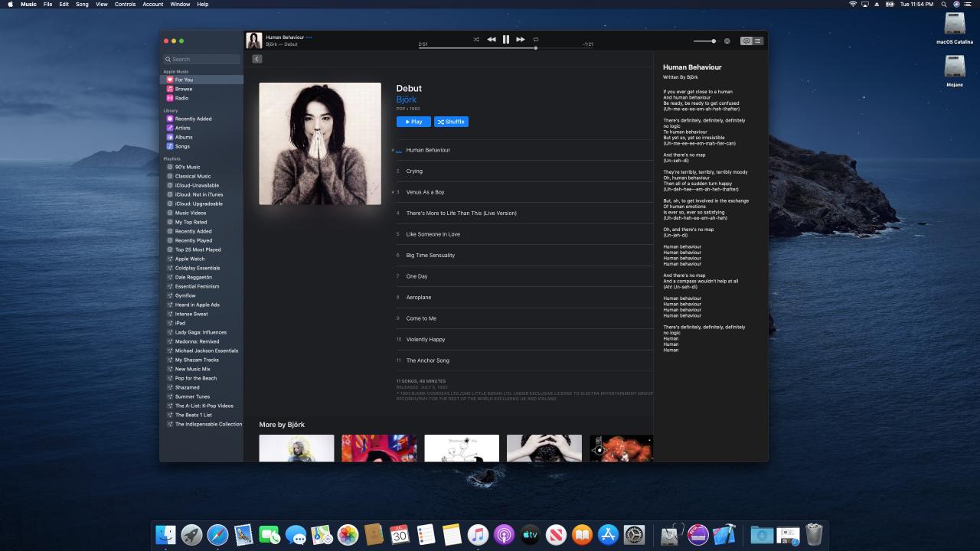
Task: Open the Wi-Fi status menu
Action: 853,4
